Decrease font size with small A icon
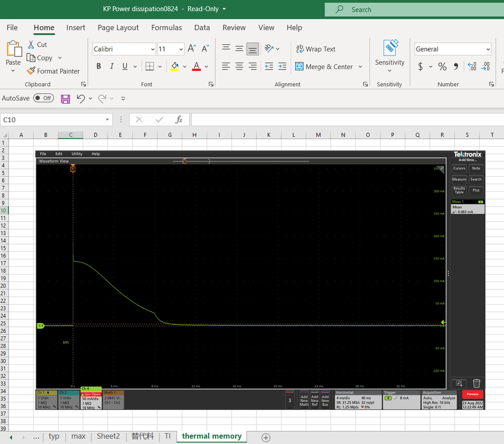 205,48
